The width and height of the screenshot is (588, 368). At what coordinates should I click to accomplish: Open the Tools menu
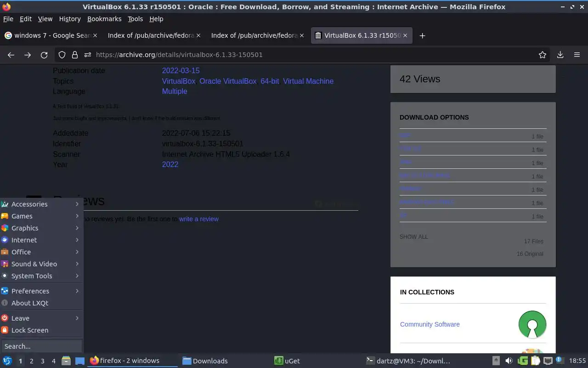pyautogui.click(x=136, y=19)
